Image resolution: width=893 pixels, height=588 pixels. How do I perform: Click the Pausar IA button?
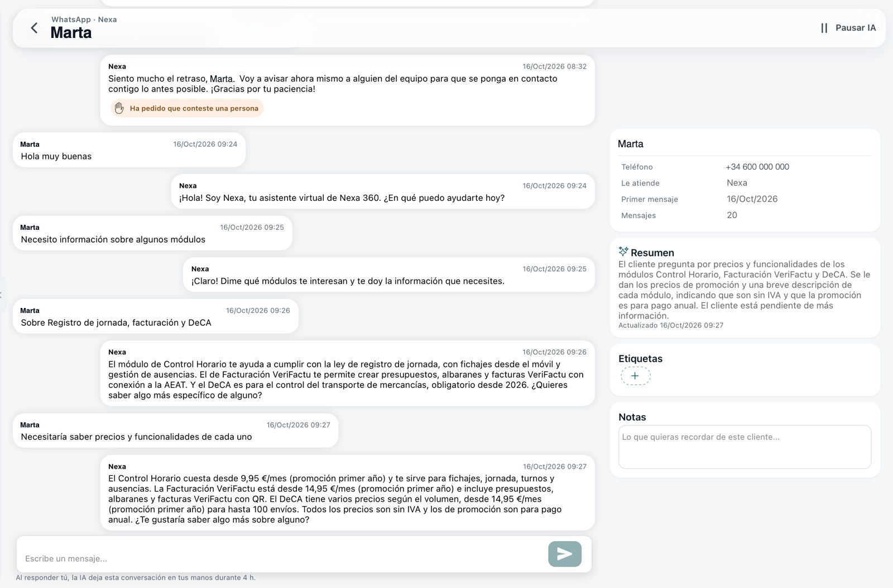(848, 28)
